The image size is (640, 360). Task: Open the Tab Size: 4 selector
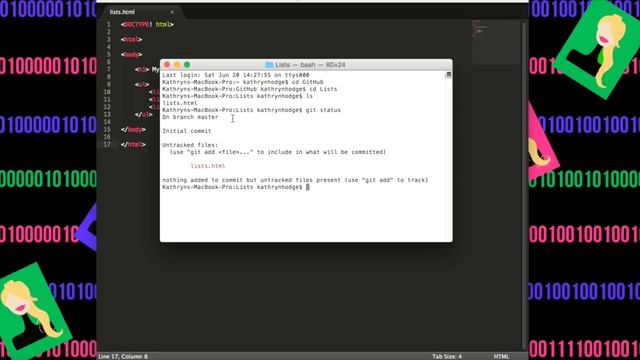[x=447, y=356]
